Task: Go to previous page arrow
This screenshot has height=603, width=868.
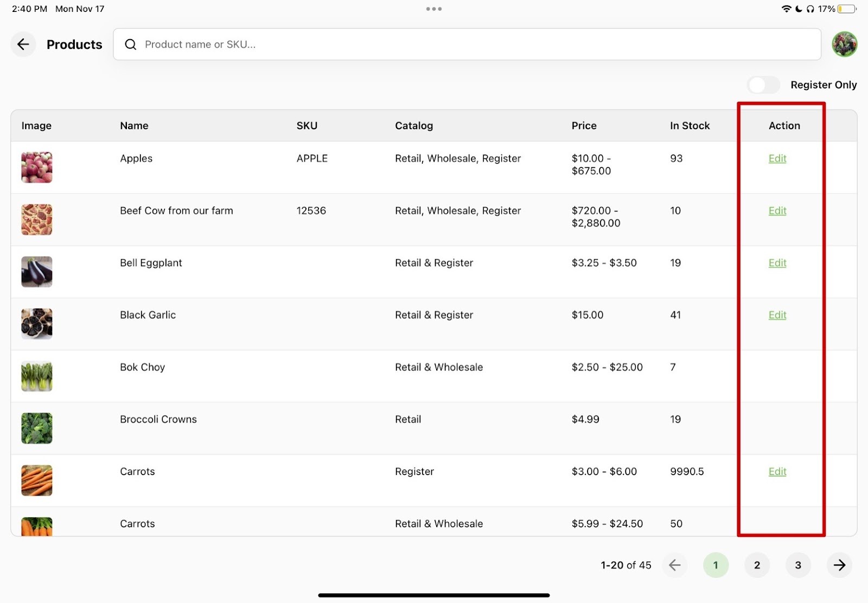Action: pyautogui.click(x=674, y=565)
